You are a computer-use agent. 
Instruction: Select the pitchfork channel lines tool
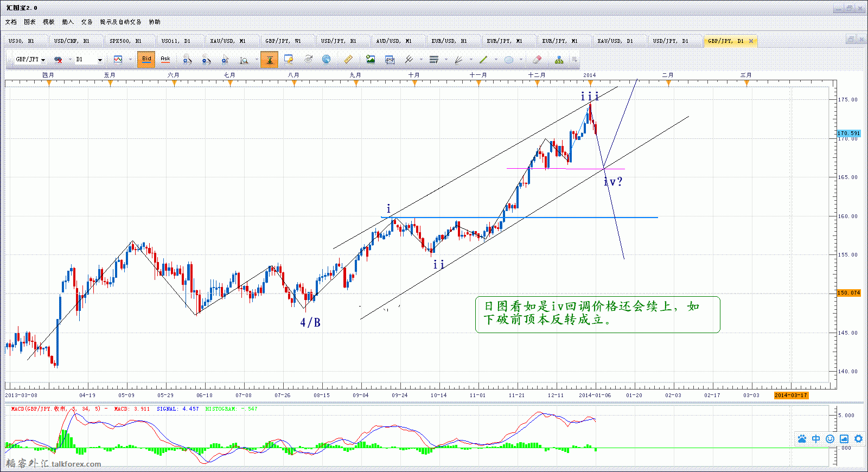point(409,59)
